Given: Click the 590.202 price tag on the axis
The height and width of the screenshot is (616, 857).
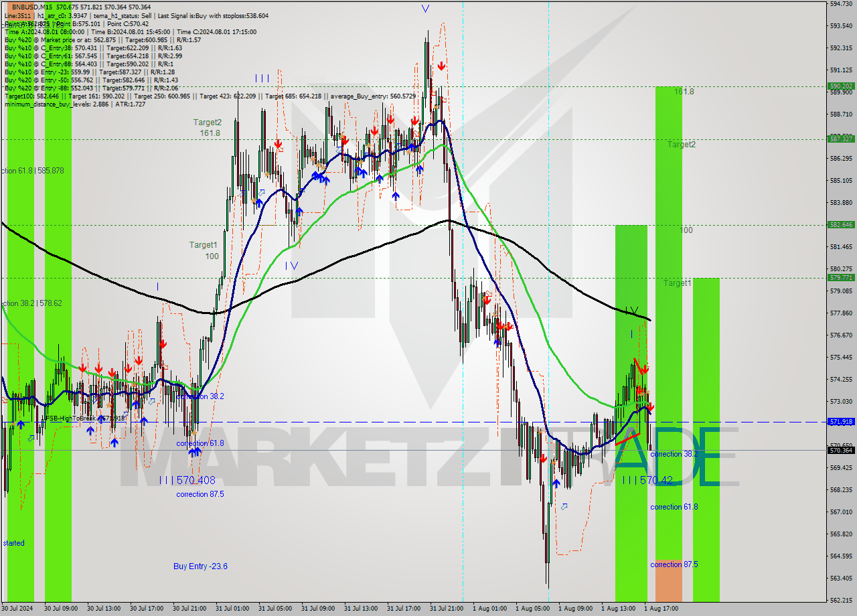Looking at the screenshot, I should (x=841, y=86).
